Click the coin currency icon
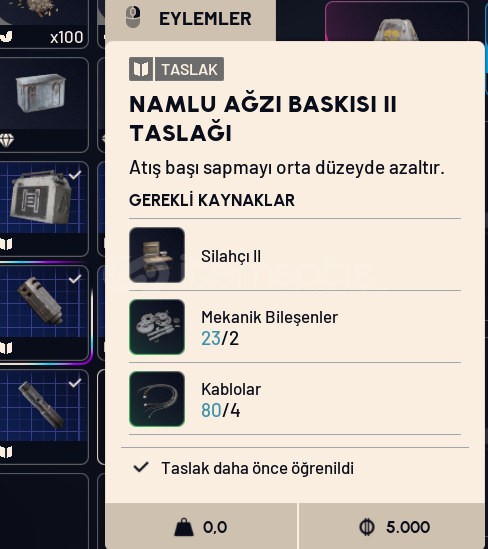488x549 pixels. pos(367,527)
